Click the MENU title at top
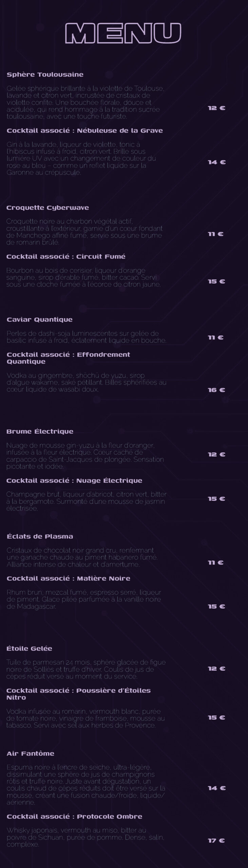The height and width of the screenshot is (868, 248). [x=123, y=33]
